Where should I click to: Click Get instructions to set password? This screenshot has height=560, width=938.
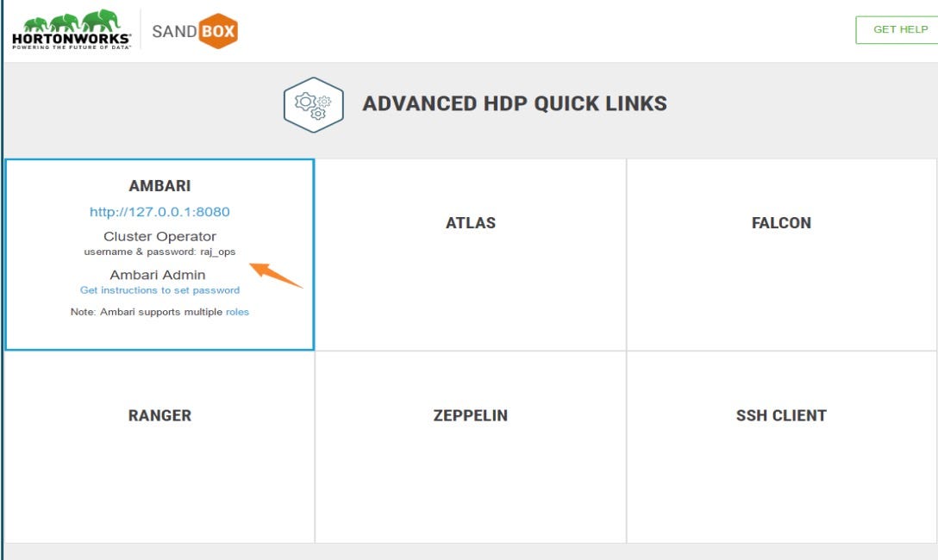tap(160, 290)
